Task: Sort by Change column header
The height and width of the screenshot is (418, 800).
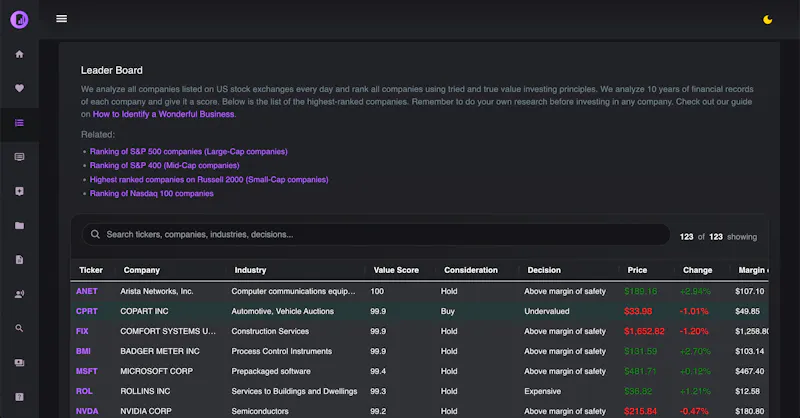Action: pyautogui.click(x=697, y=270)
